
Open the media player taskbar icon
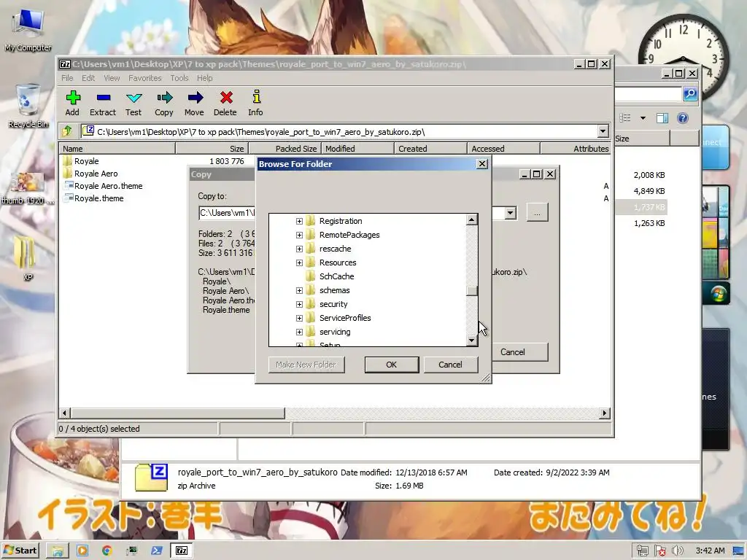coord(82,551)
